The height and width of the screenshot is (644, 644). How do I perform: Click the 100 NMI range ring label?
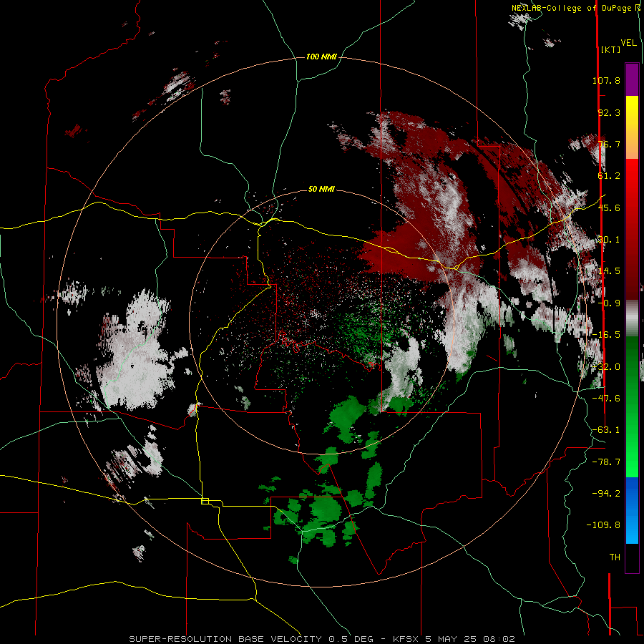[321, 57]
